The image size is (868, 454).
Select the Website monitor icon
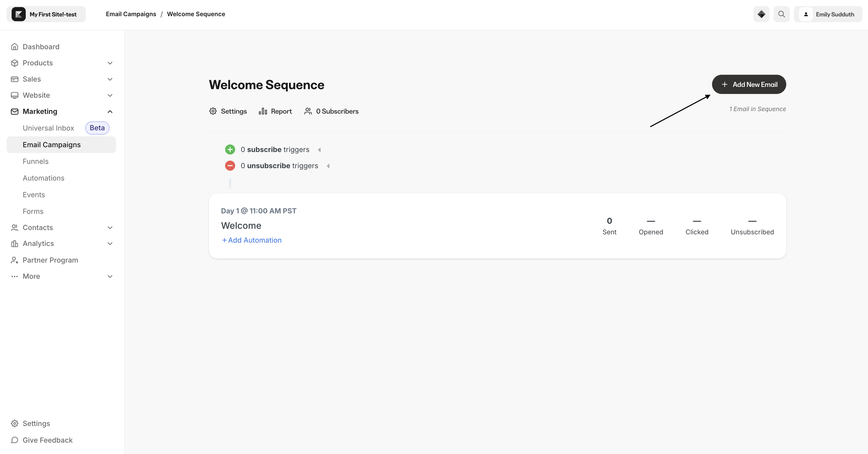pos(14,95)
